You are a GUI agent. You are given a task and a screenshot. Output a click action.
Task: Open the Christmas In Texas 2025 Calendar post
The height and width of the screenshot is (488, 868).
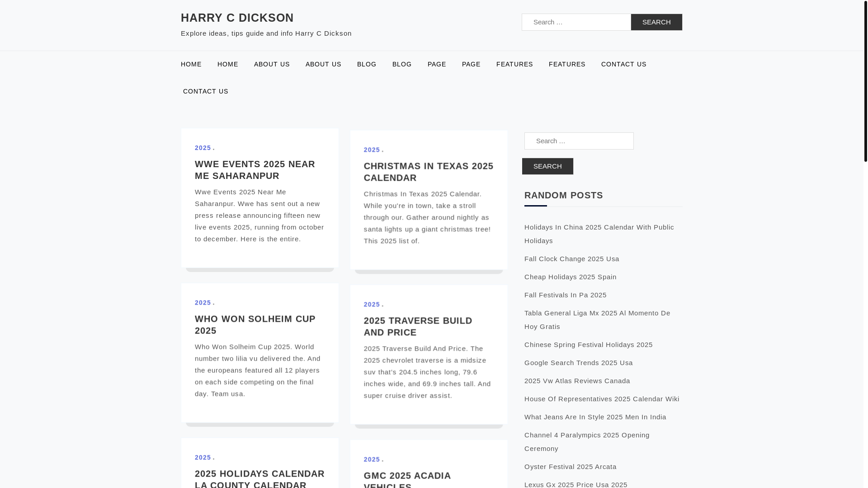pos(429,172)
